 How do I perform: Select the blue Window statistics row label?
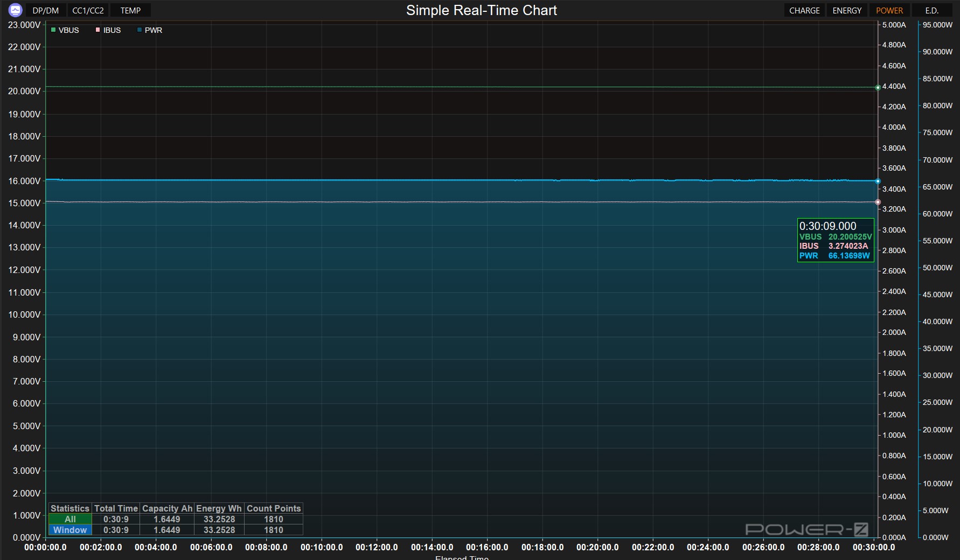(70, 530)
